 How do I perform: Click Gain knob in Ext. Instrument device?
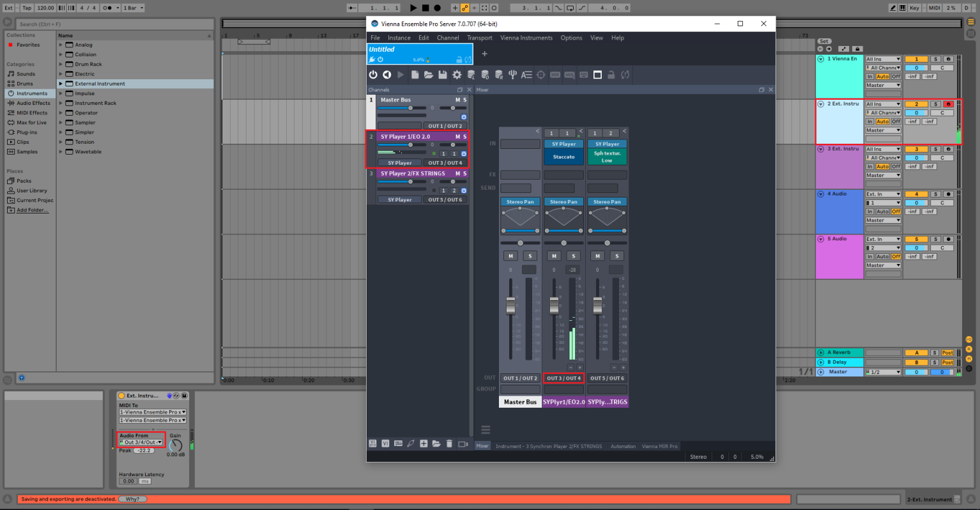tap(176, 445)
